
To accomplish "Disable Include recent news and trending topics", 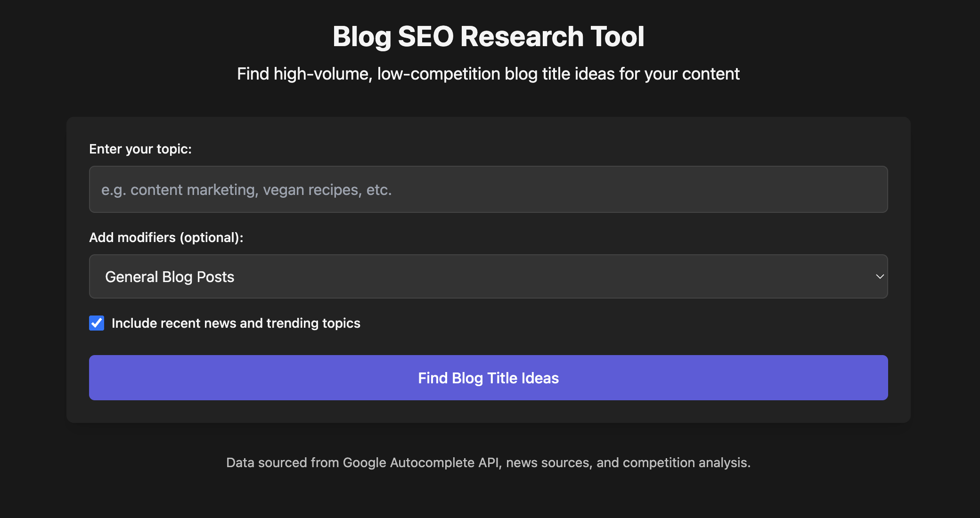I will coord(96,323).
